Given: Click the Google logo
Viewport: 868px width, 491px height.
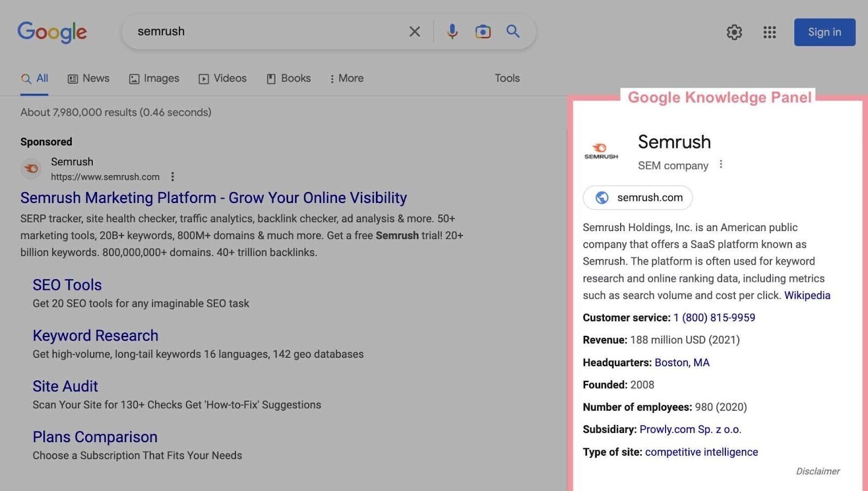Looking at the screenshot, I should (52, 32).
